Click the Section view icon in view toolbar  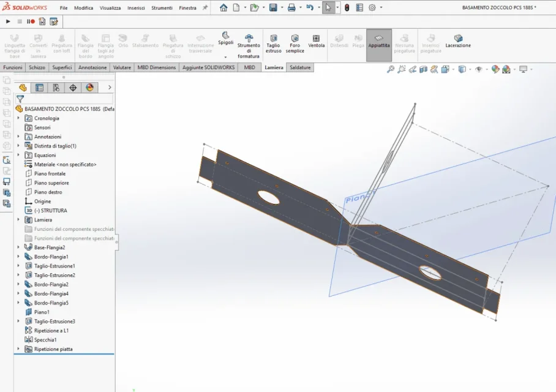[x=423, y=69]
